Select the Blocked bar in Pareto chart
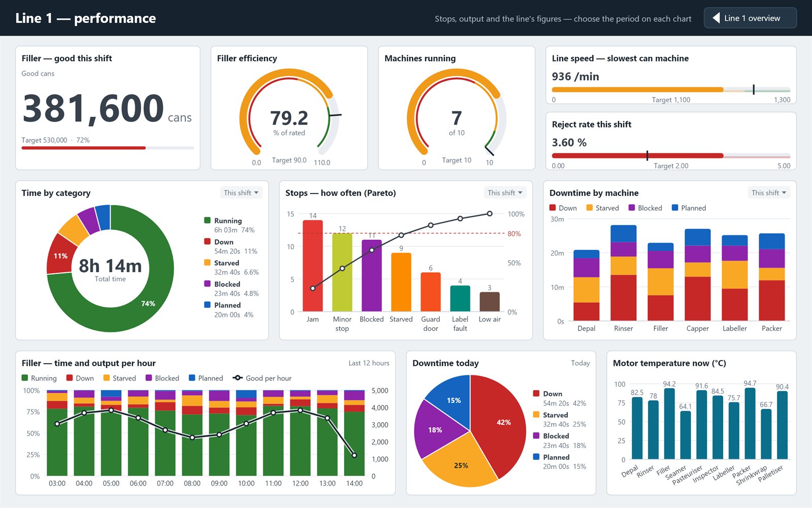 click(x=371, y=275)
